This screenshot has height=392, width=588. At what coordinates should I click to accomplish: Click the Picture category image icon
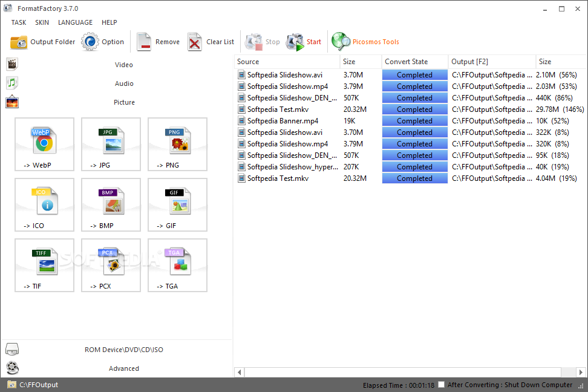coord(12,102)
